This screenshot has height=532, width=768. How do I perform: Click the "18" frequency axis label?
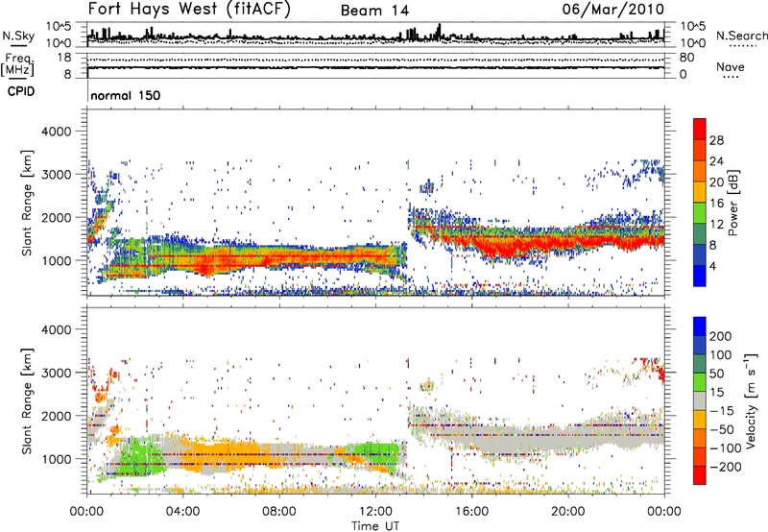click(x=64, y=58)
